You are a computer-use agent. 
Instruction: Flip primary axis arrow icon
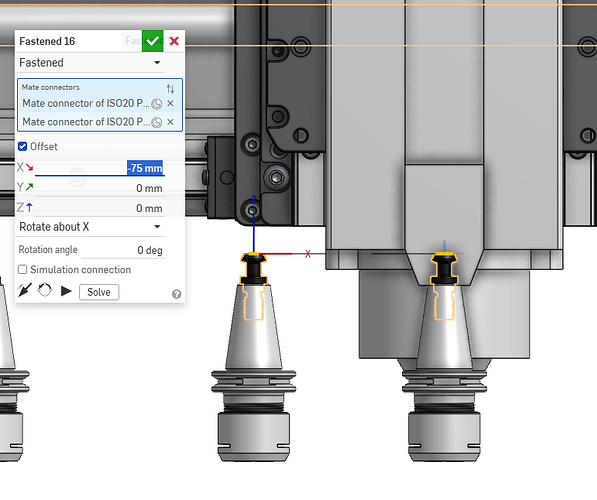coord(25,290)
